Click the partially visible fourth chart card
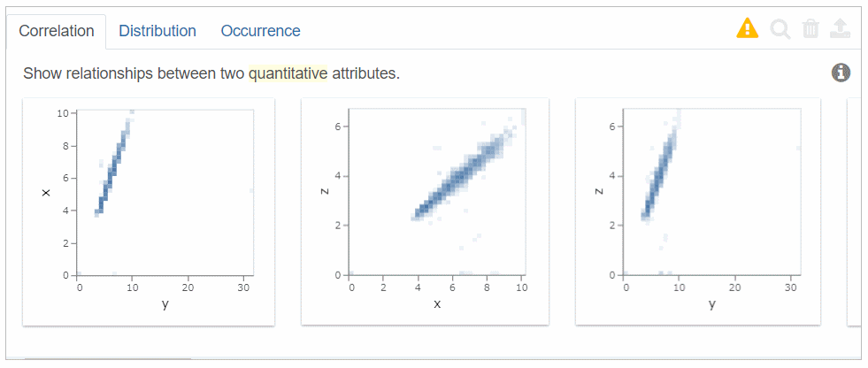 point(854,212)
